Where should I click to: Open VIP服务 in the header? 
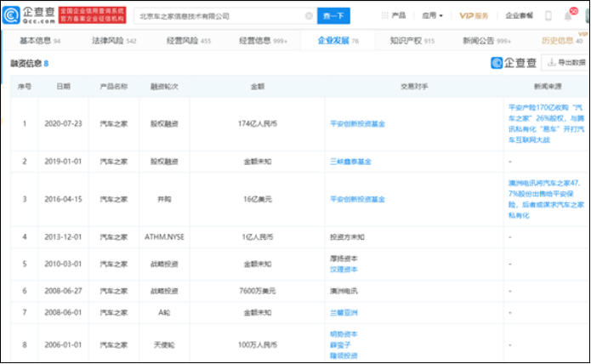point(474,15)
